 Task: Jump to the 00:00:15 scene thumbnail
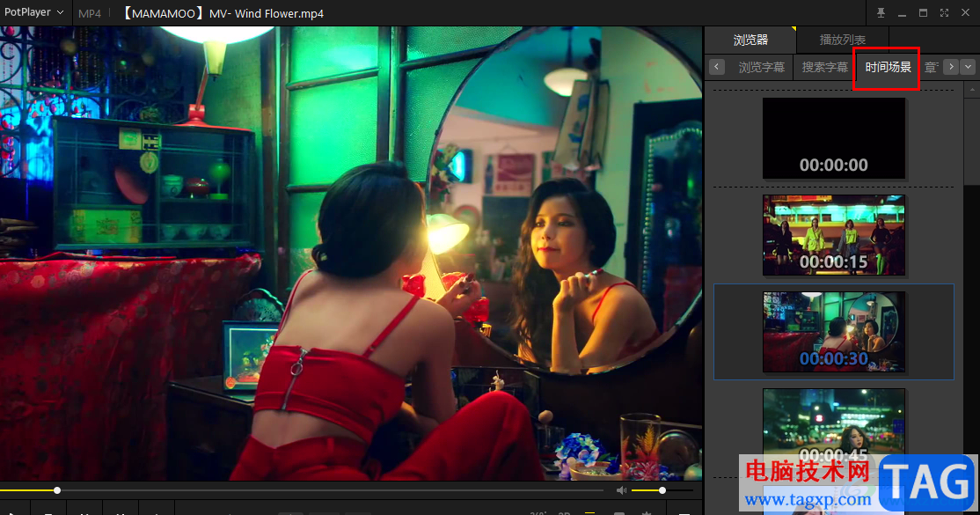[834, 235]
